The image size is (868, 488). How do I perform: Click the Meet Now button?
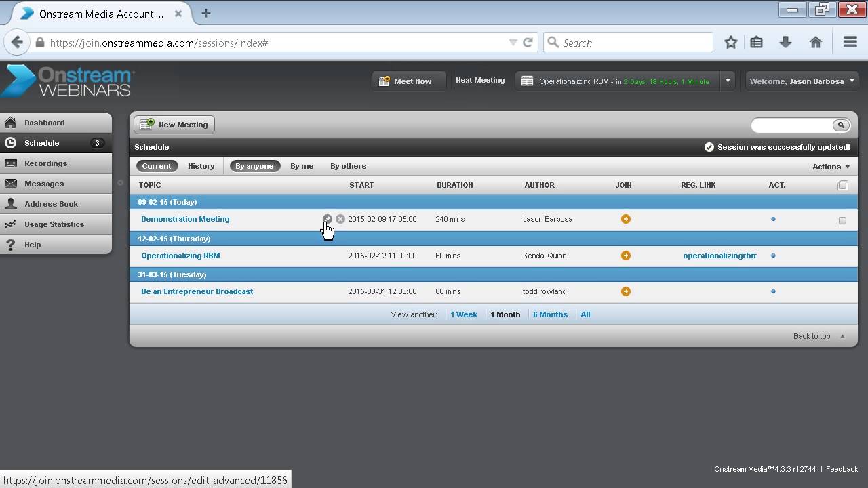click(408, 81)
